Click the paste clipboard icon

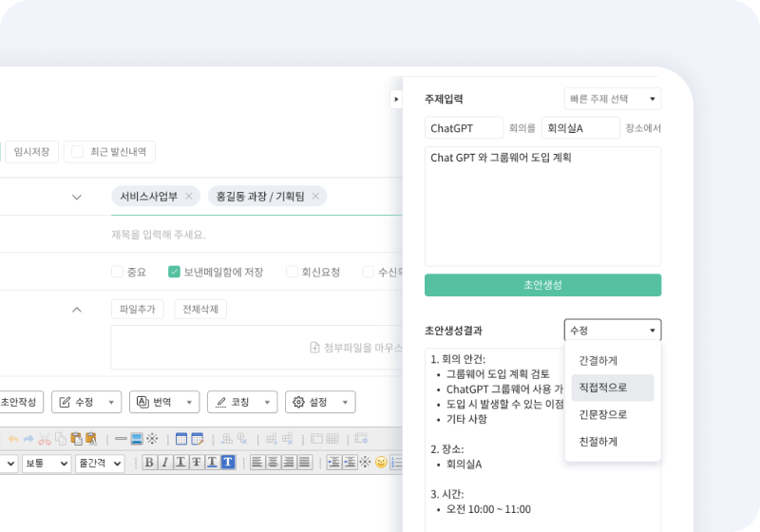coord(76,439)
